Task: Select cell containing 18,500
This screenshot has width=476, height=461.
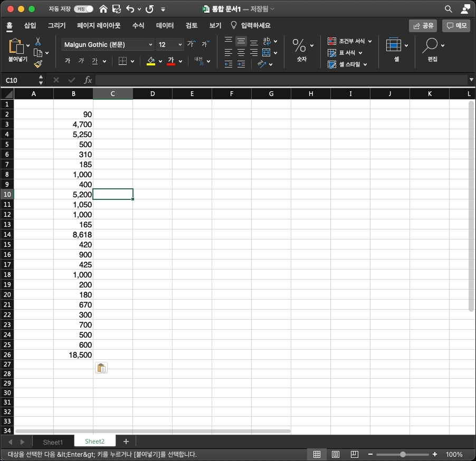Action: (x=73, y=355)
